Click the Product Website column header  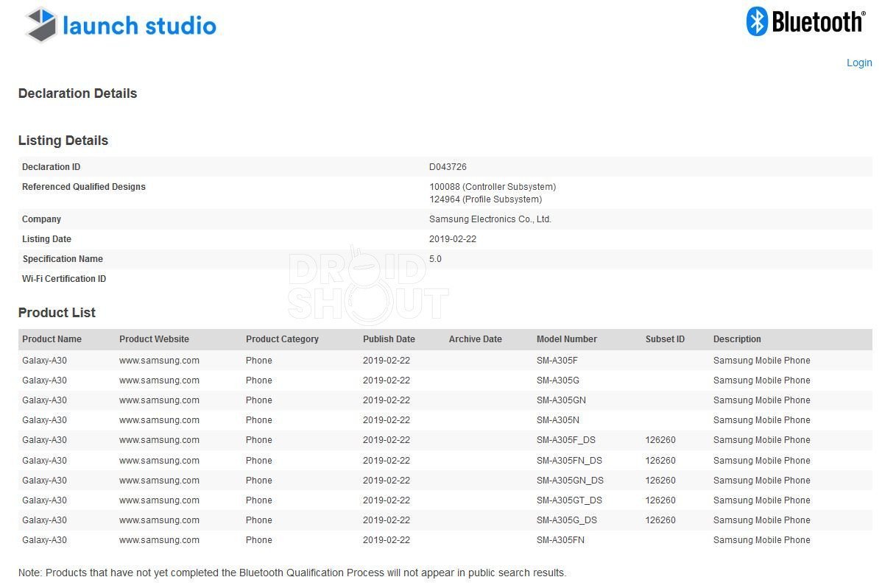(x=154, y=339)
